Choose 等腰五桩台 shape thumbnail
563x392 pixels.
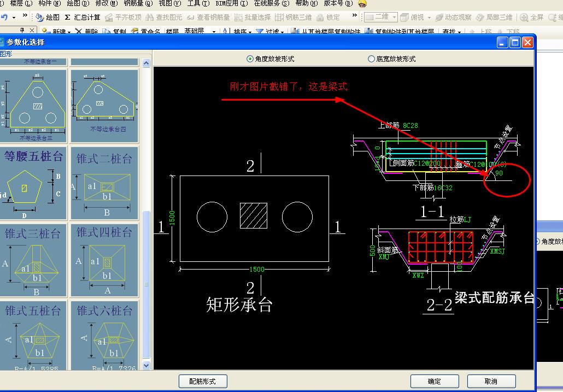coord(33,183)
